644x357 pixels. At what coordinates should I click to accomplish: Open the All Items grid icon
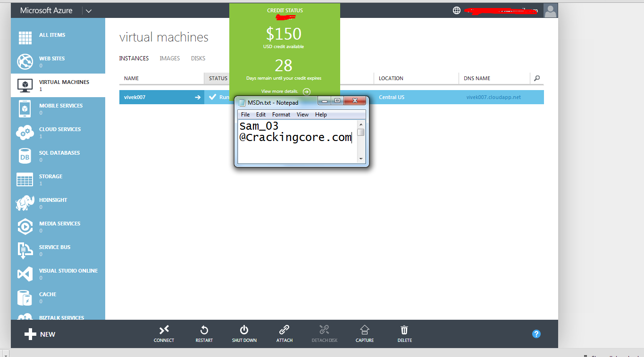click(x=25, y=38)
